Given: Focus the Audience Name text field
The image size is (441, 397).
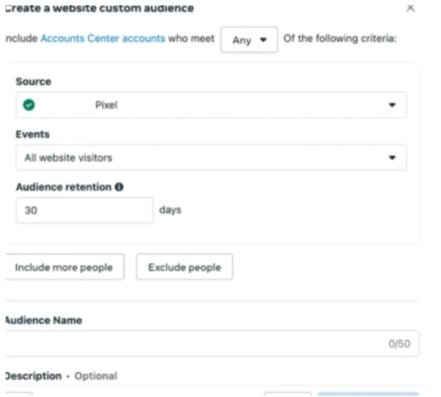Looking at the screenshot, I should tap(212, 344).
